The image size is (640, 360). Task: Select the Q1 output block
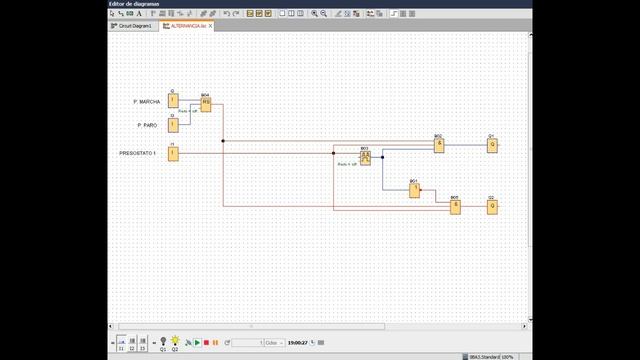492,145
